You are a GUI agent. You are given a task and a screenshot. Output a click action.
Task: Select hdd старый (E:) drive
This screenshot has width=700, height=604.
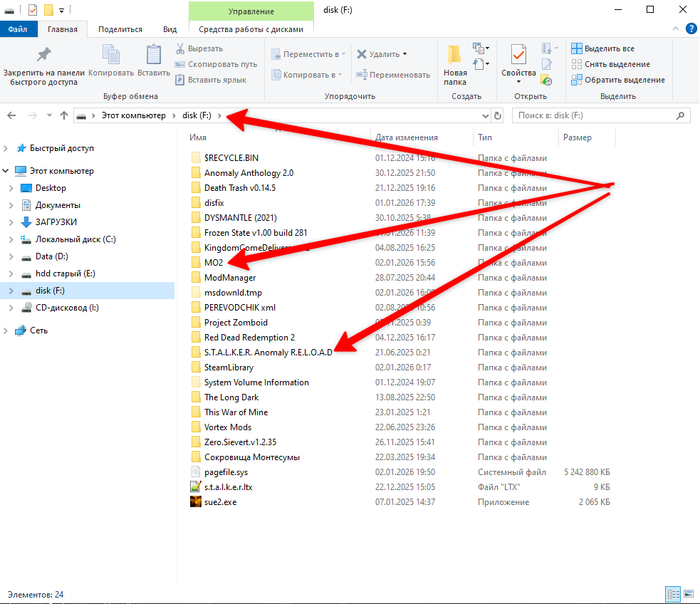(66, 274)
